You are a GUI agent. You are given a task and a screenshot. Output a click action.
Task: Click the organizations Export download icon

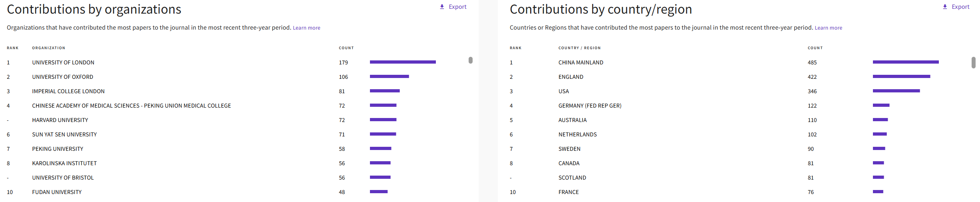(x=442, y=7)
